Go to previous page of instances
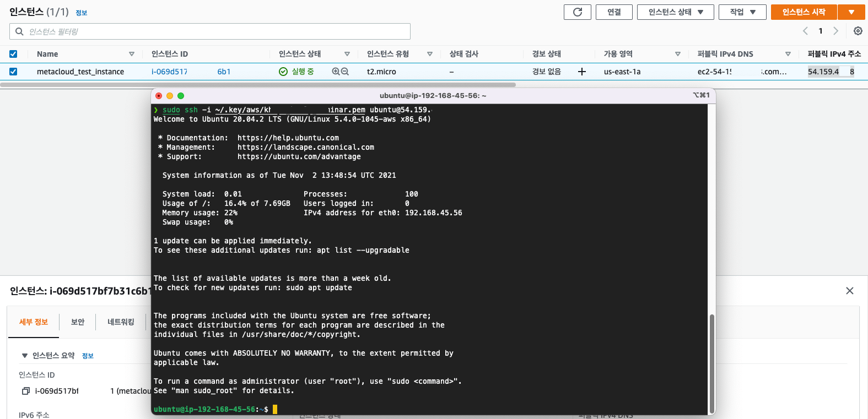 805,31
